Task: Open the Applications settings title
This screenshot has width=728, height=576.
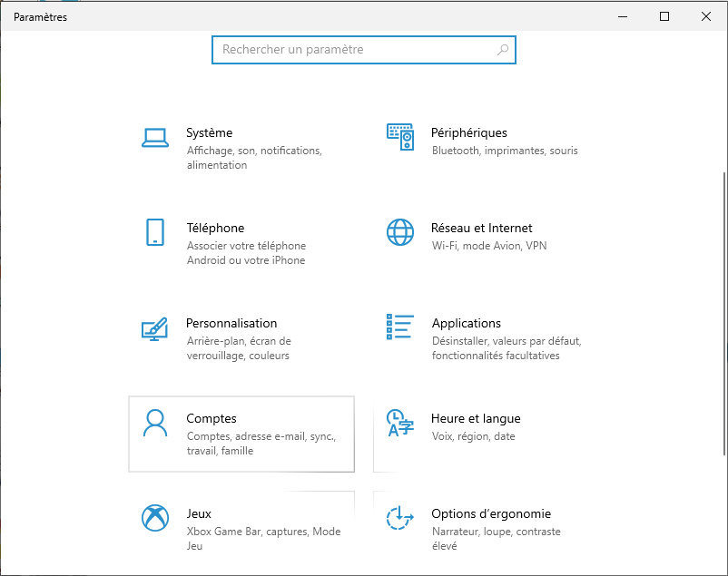Action: [x=466, y=324]
